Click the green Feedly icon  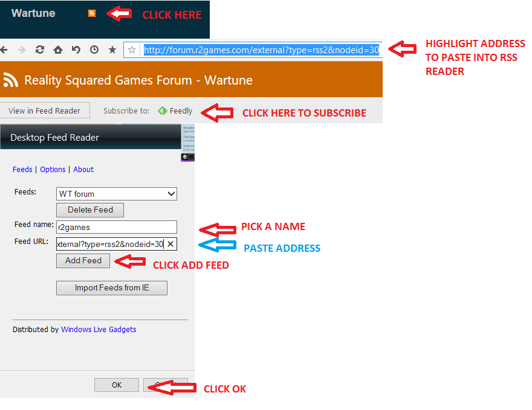tap(163, 111)
